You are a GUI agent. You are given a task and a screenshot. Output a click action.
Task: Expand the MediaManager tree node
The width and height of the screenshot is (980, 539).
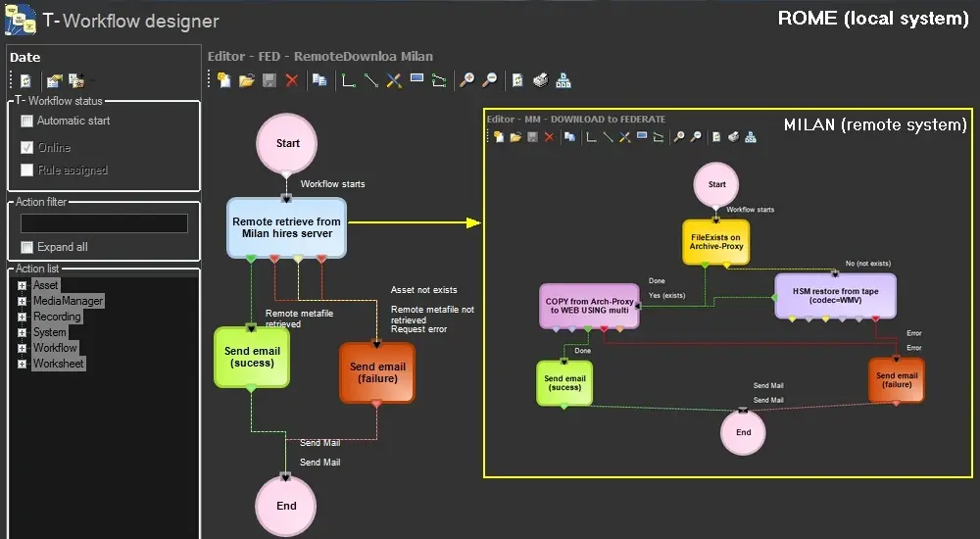(x=22, y=301)
